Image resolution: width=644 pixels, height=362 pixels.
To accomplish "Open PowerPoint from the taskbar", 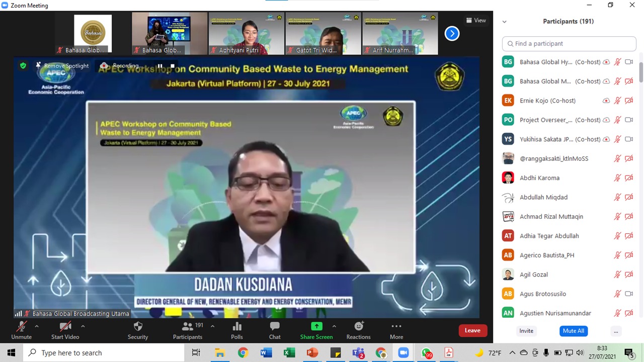I will [312, 352].
